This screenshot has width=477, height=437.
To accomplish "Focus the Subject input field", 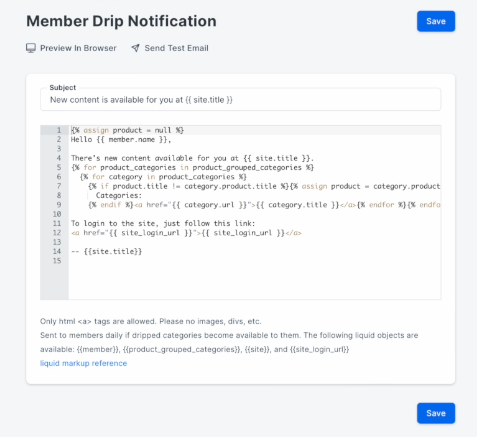I will tap(240, 100).
